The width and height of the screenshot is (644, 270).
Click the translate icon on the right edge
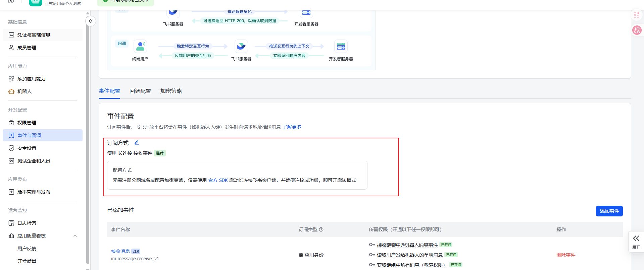point(637,30)
